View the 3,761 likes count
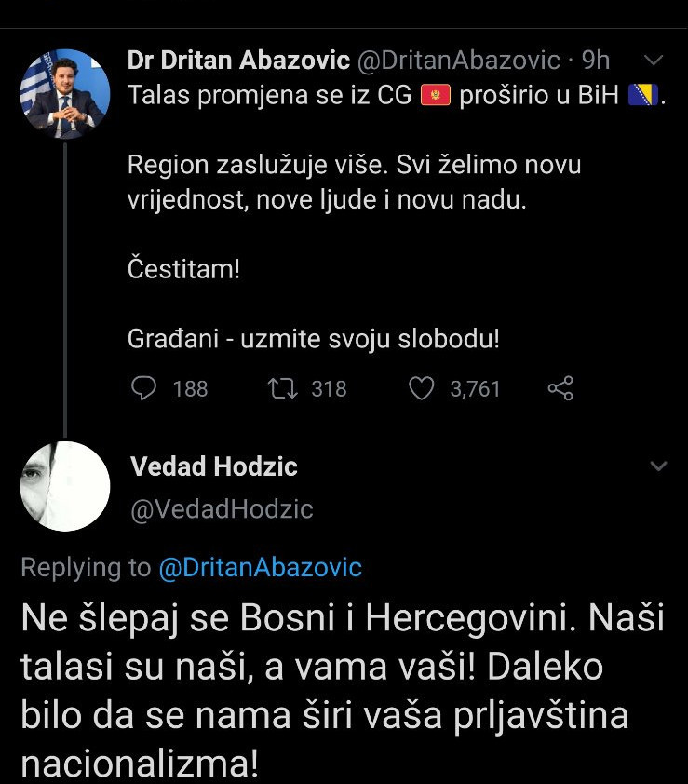This screenshot has width=688, height=784. [475, 388]
